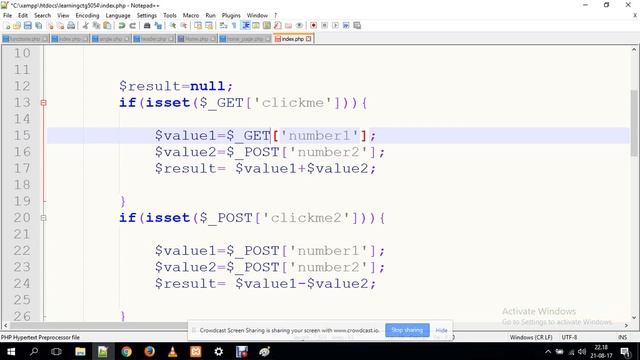640x360 pixels.
Task: Toggle Word Wrap in the toolbar
Action: tap(222, 25)
